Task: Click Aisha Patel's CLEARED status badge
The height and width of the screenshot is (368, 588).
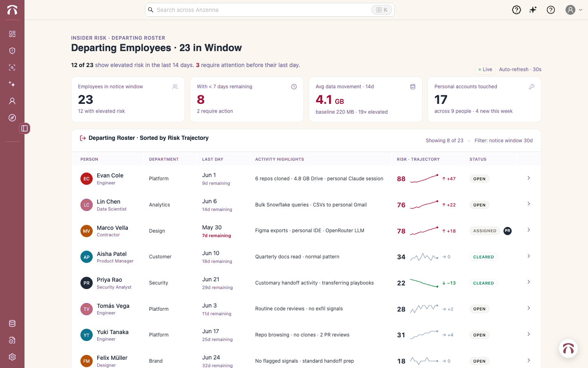Action: (x=483, y=257)
